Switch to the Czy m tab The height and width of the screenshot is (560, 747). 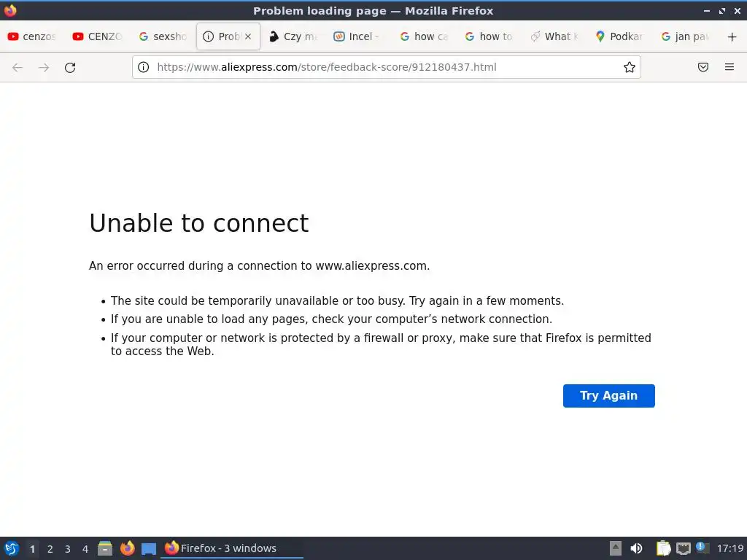(293, 36)
